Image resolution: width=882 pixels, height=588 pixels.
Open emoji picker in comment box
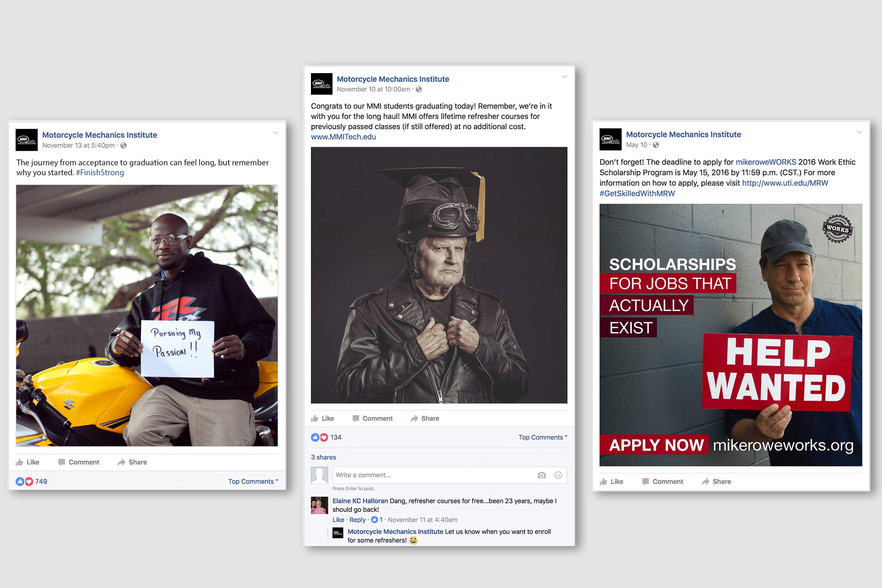click(x=558, y=475)
